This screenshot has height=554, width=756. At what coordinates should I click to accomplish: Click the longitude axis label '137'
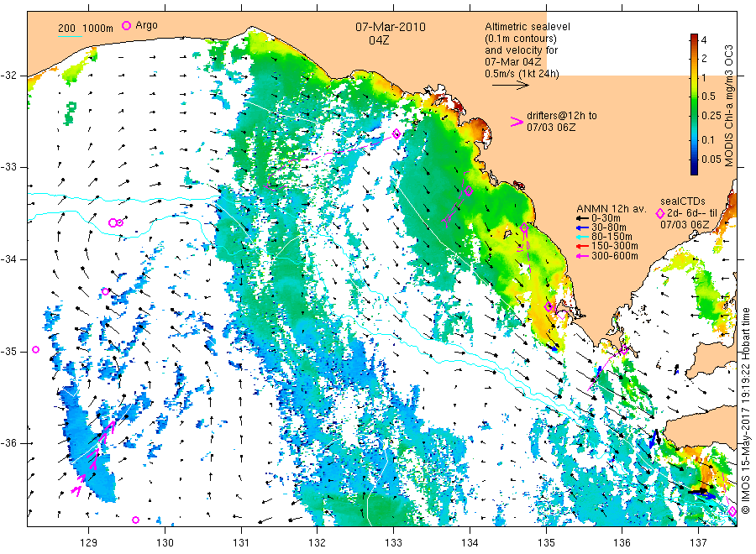(x=698, y=543)
